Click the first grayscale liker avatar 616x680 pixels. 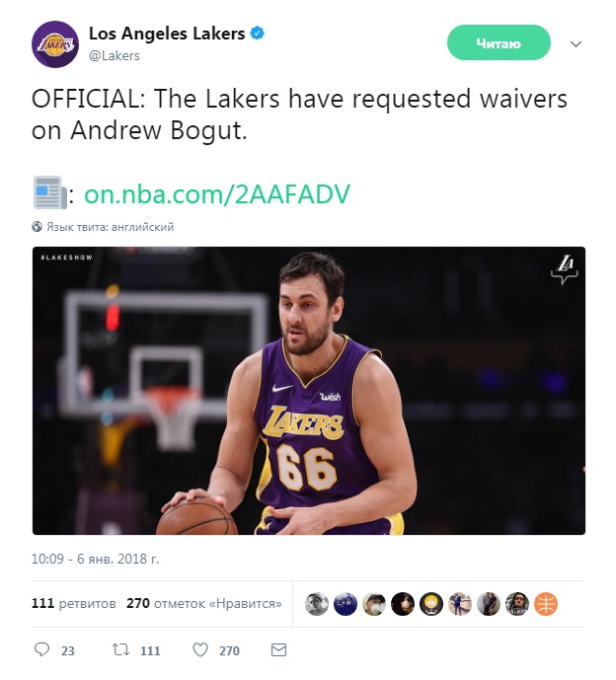(317, 604)
